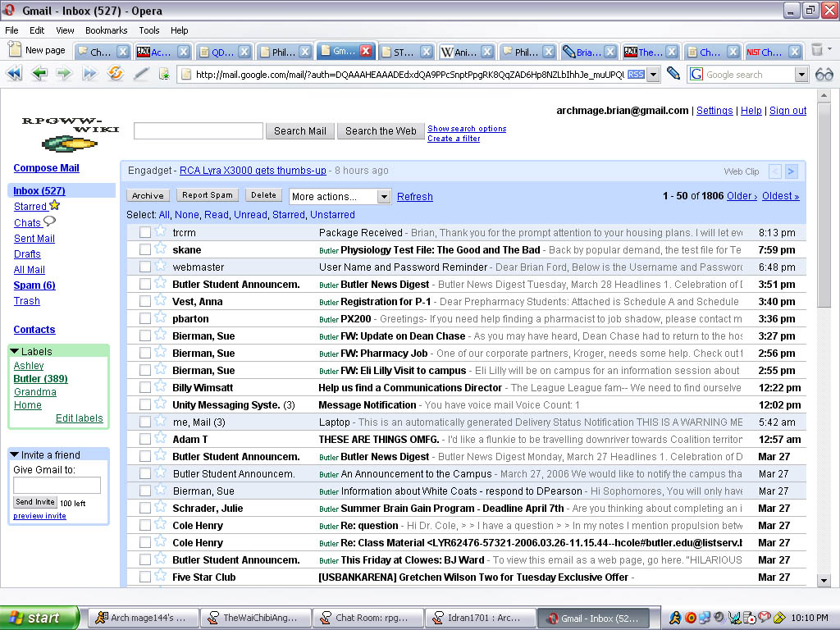Open Chat Room taskbar window
Viewport: 840px width, 630px height.
pyautogui.click(x=367, y=618)
